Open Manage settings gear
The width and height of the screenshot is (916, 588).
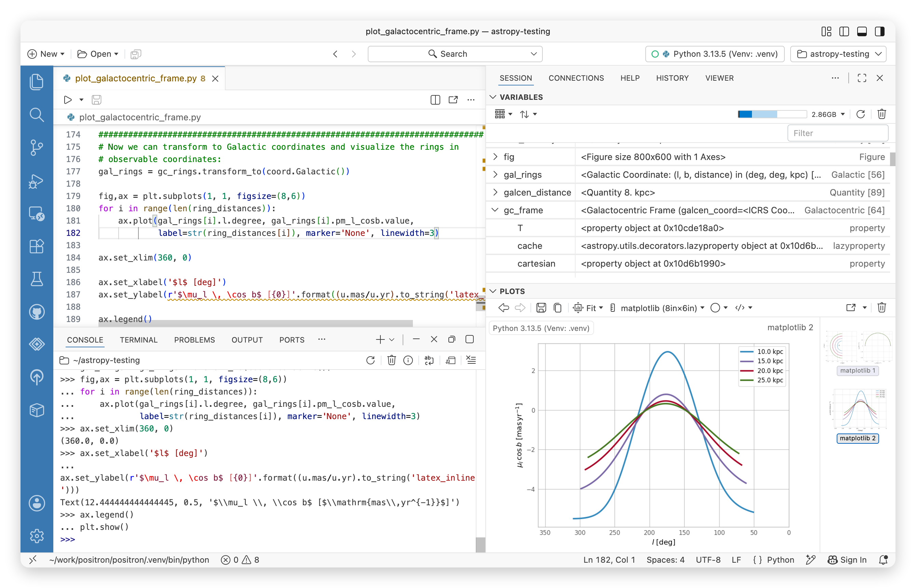[x=37, y=536]
